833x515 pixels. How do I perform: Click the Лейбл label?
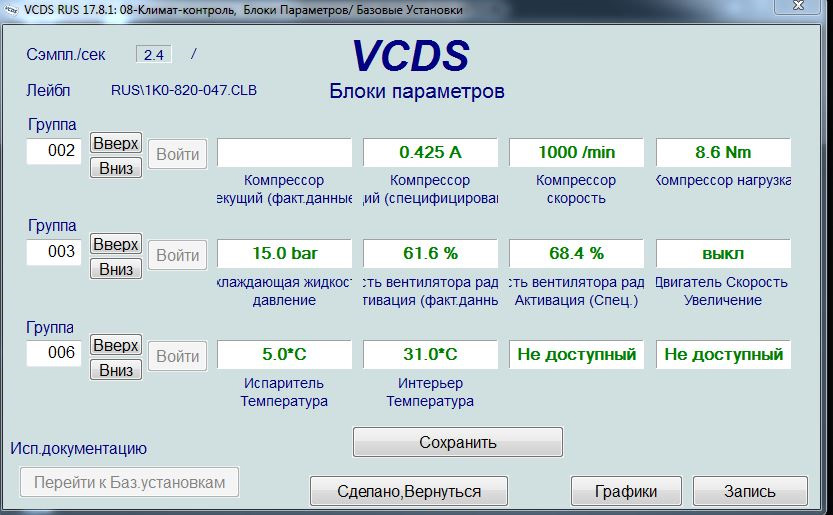pos(48,90)
